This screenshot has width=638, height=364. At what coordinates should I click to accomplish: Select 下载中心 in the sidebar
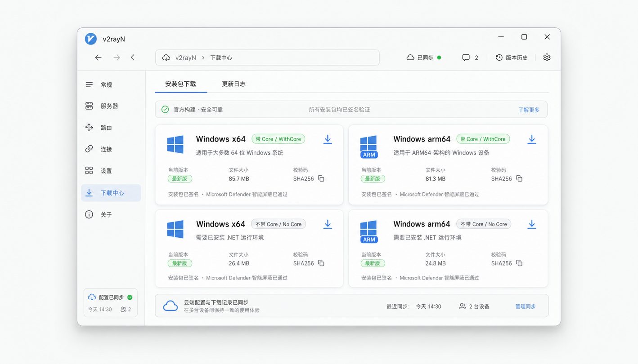point(111,193)
